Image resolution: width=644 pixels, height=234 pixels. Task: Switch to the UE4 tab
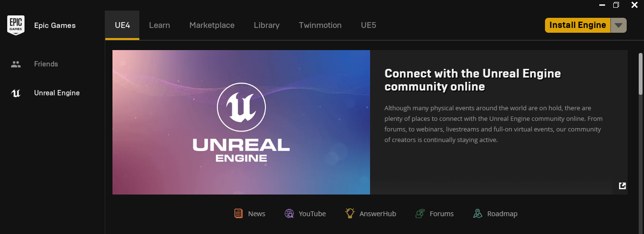tap(123, 25)
